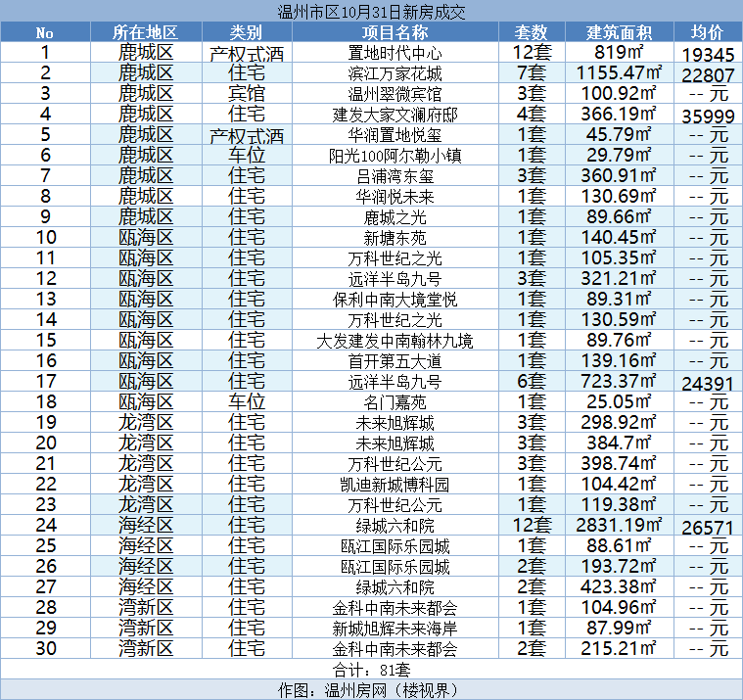This screenshot has height=700, width=743.
Task: Click project name 鹿城之光
Action: click(395, 217)
